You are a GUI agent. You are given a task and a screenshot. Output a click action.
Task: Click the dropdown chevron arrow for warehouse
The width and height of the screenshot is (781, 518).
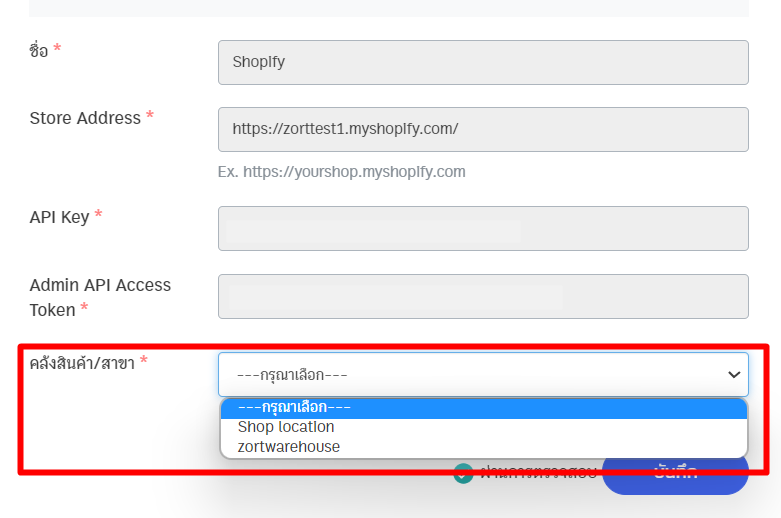pos(736,375)
